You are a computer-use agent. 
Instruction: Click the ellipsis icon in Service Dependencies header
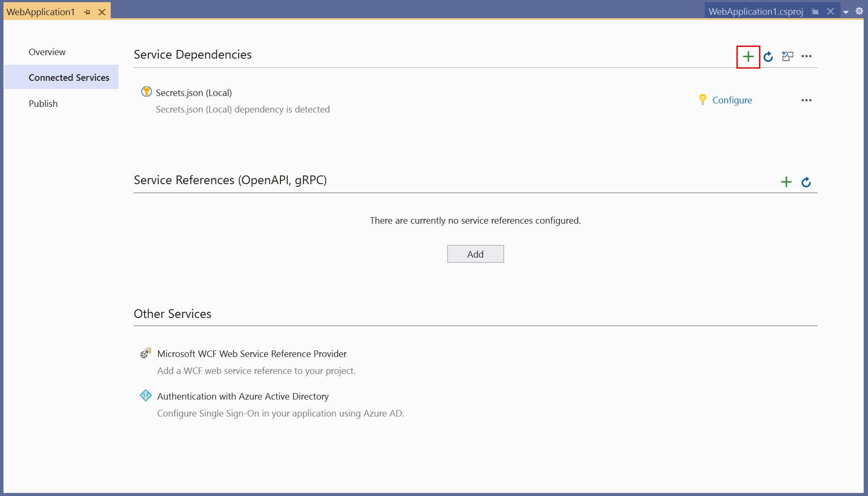807,56
